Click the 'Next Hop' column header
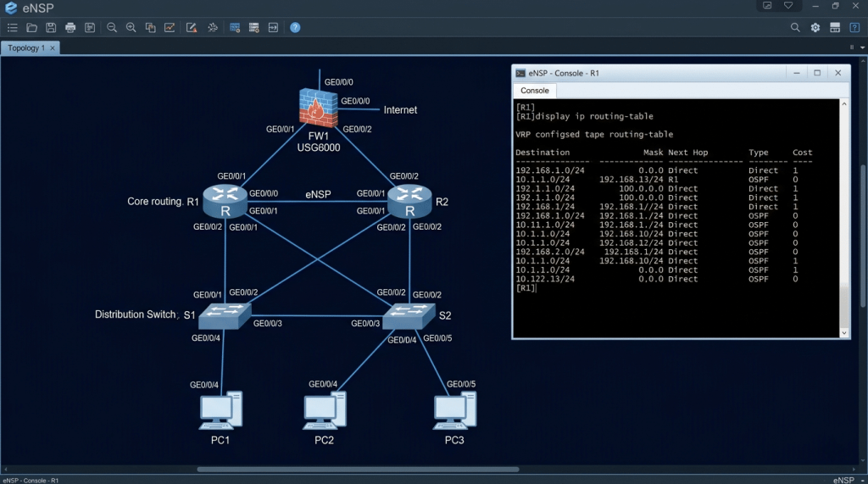 (x=688, y=153)
